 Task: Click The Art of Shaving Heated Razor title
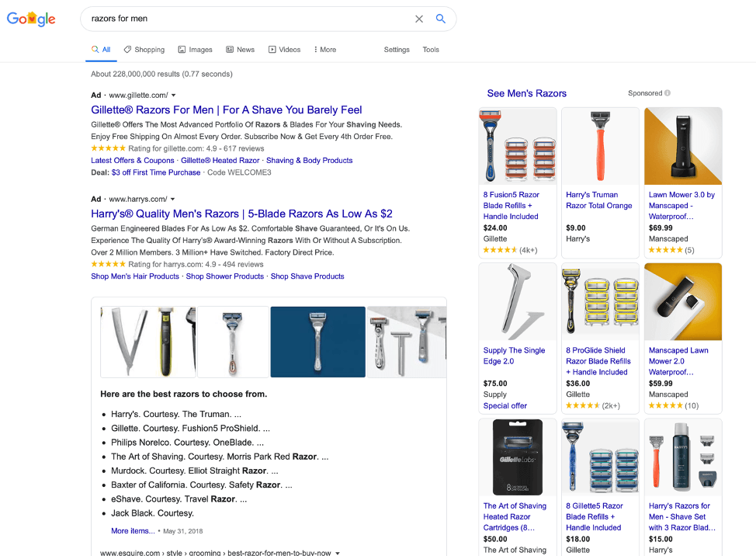pos(515,517)
